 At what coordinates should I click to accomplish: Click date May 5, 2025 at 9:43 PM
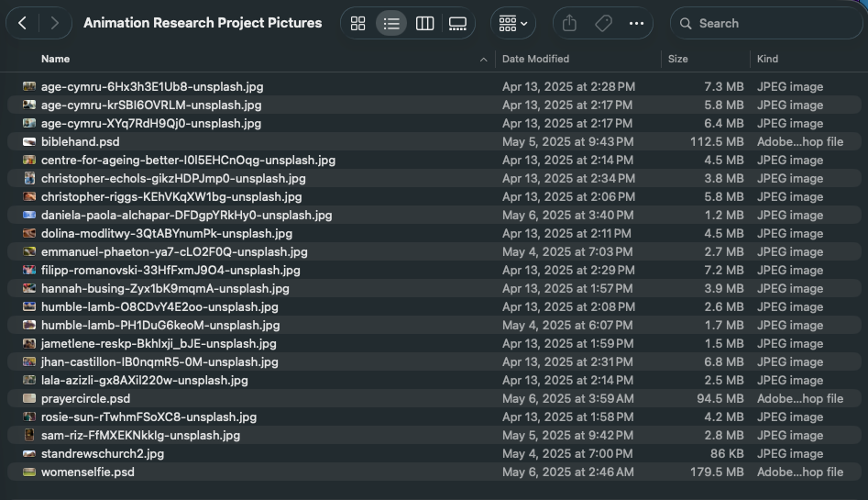coord(568,141)
